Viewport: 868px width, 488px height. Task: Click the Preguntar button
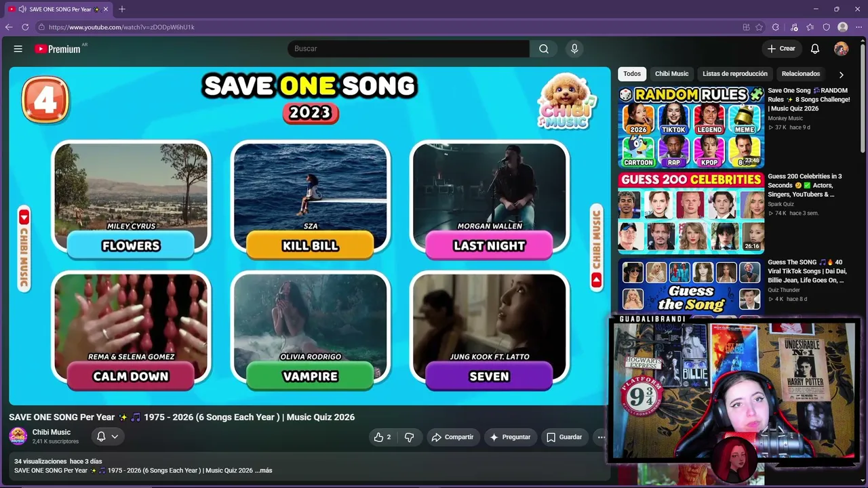click(510, 437)
